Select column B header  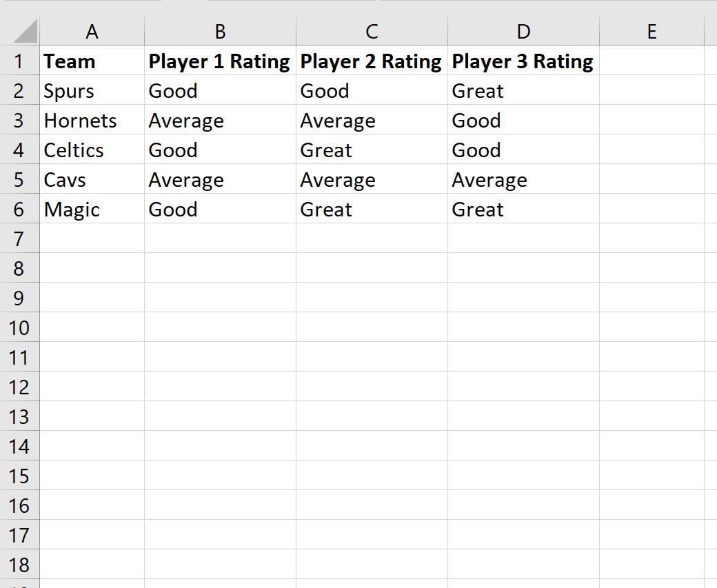click(220, 32)
